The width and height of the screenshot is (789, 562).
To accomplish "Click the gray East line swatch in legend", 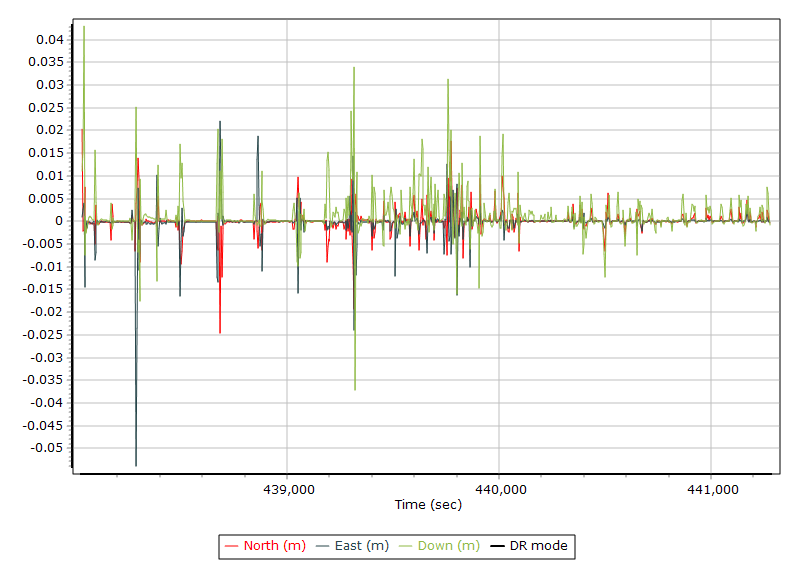I will tap(323, 546).
